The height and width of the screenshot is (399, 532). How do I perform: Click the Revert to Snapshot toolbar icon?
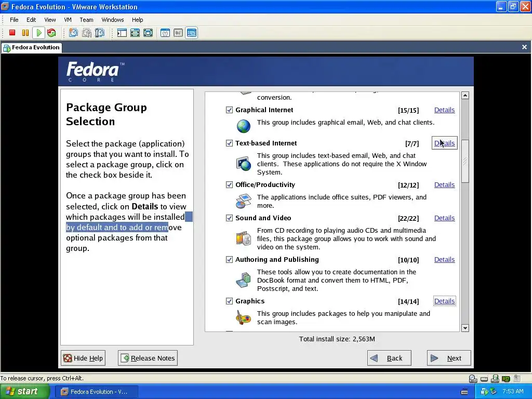(87, 33)
